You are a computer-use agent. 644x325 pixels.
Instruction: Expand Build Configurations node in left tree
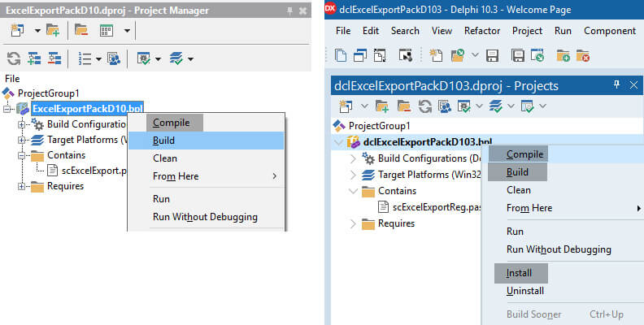coord(21,124)
